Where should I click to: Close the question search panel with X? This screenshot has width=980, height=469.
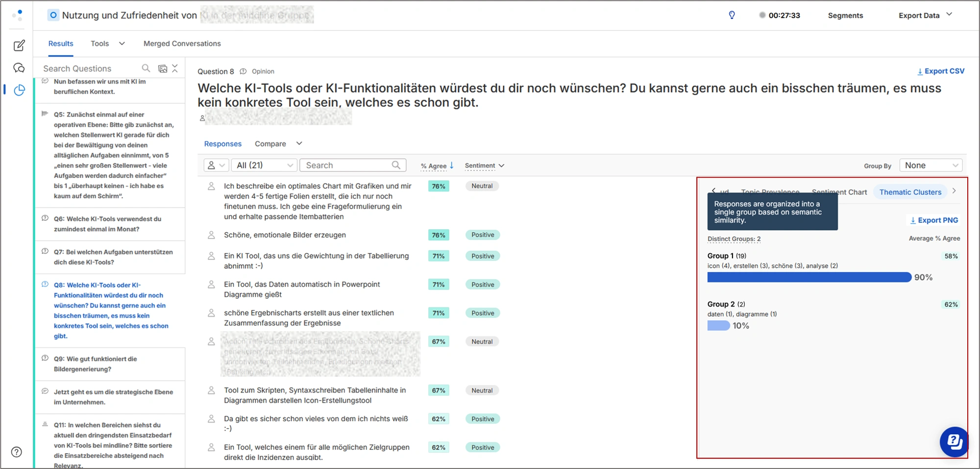point(175,69)
